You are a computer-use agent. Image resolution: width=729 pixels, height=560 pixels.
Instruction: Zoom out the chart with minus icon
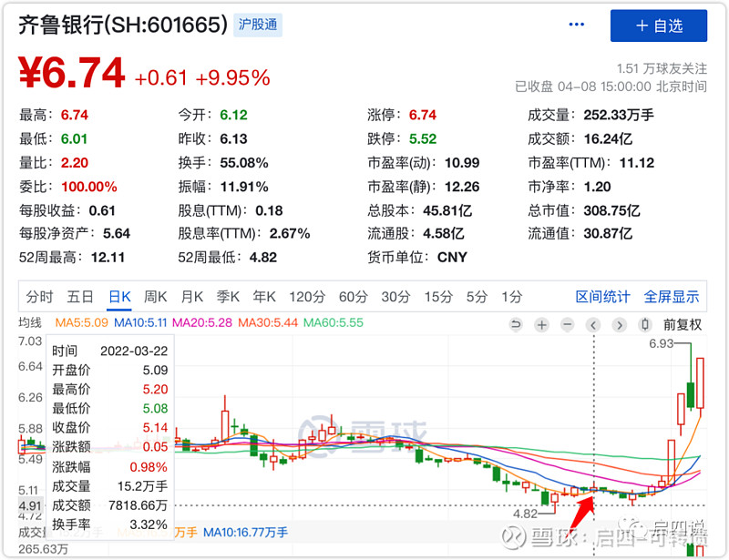click(x=568, y=323)
